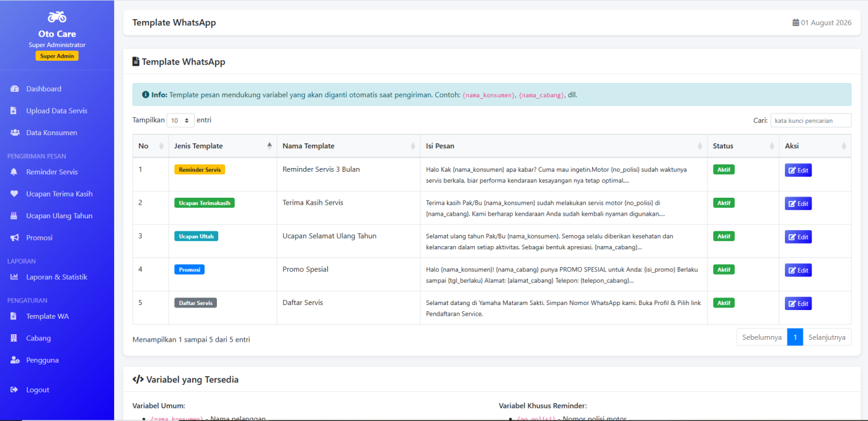Sort table by No column

pos(150,146)
